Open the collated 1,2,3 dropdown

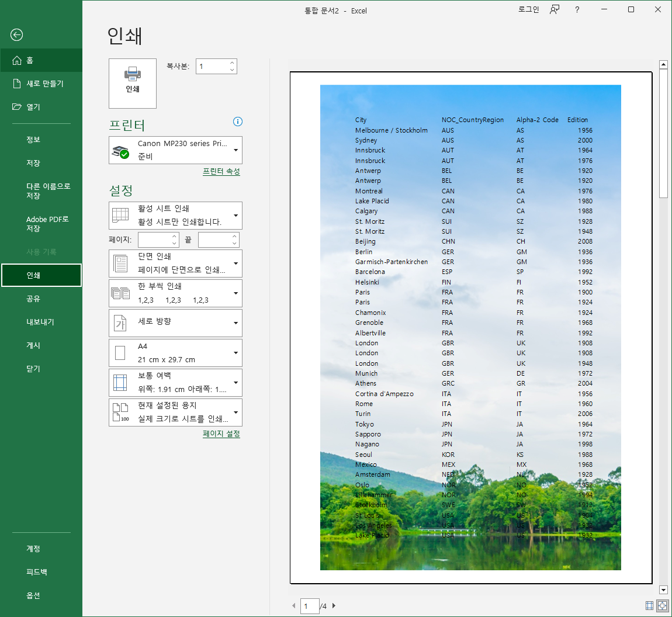tap(175, 293)
